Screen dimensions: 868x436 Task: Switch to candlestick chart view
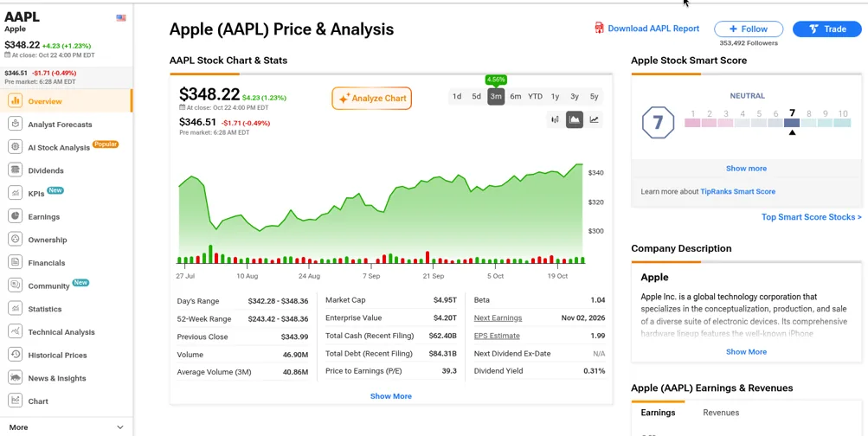pyautogui.click(x=555, y=119)
